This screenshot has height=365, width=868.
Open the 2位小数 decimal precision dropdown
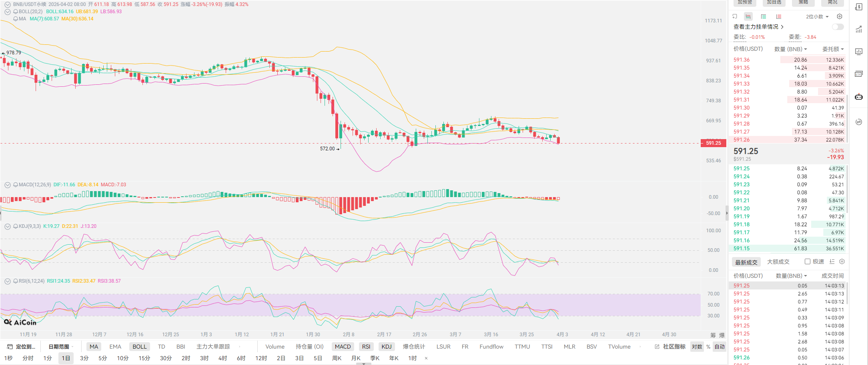817,16
